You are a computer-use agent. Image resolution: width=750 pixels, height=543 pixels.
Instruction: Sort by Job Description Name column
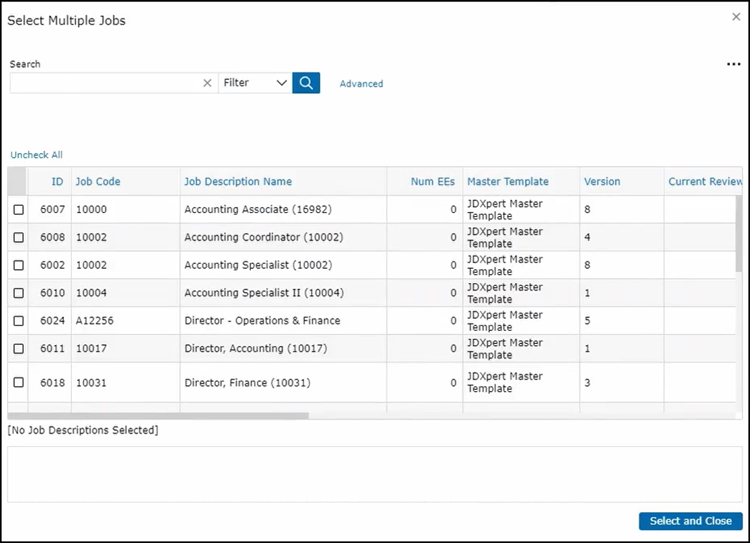pos(238,182)
